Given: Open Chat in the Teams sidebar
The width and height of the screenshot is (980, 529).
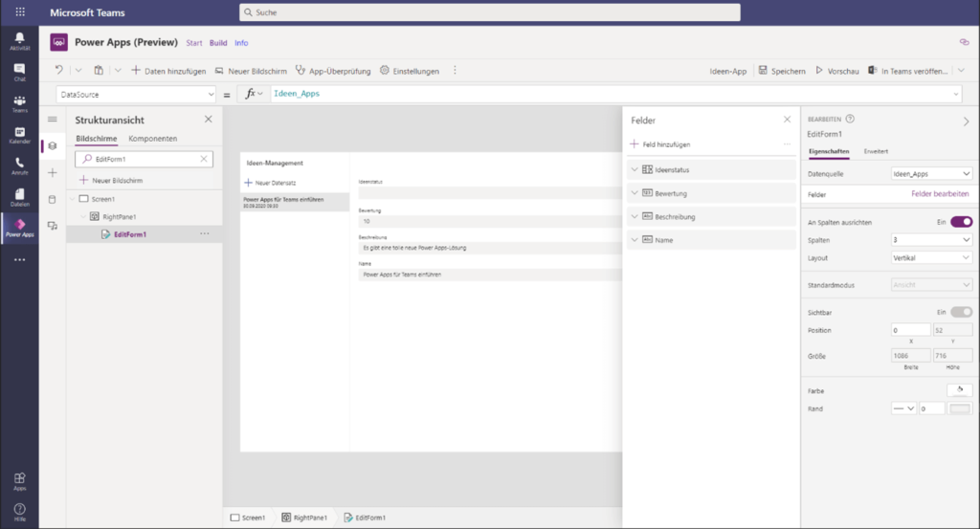Looking at the screenshot, I should pos(19,73).
